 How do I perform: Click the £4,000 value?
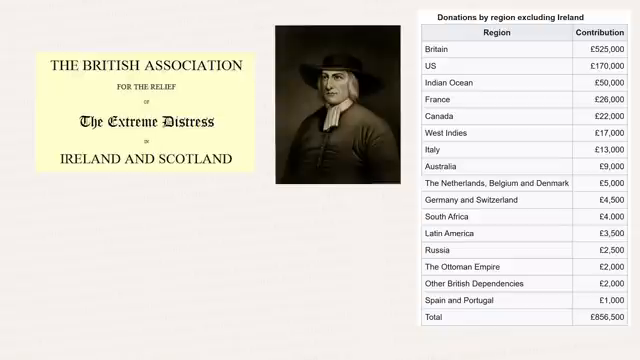pyautogui.click(x=611, y=217)
